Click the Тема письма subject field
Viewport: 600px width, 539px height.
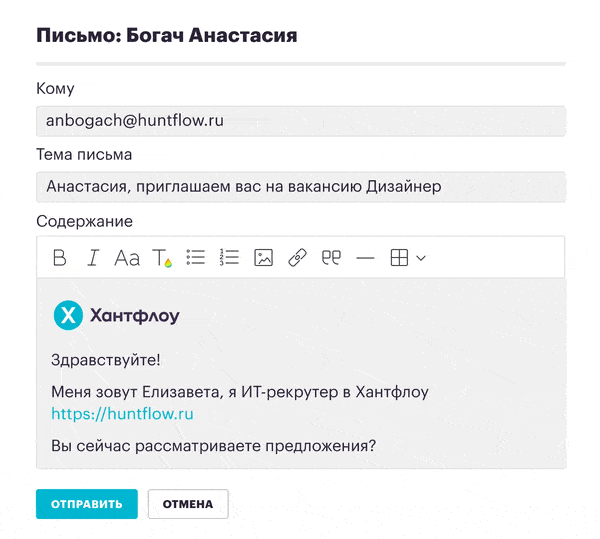click(300, 186)
